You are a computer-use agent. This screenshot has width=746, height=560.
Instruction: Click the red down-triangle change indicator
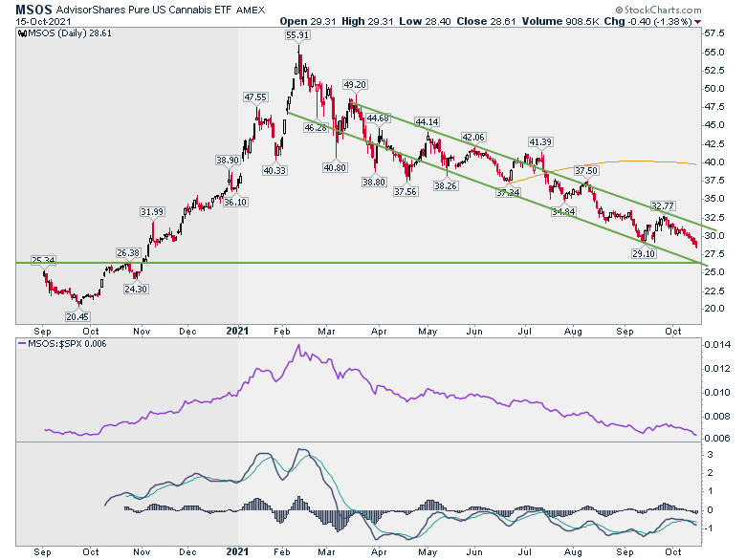697,22
